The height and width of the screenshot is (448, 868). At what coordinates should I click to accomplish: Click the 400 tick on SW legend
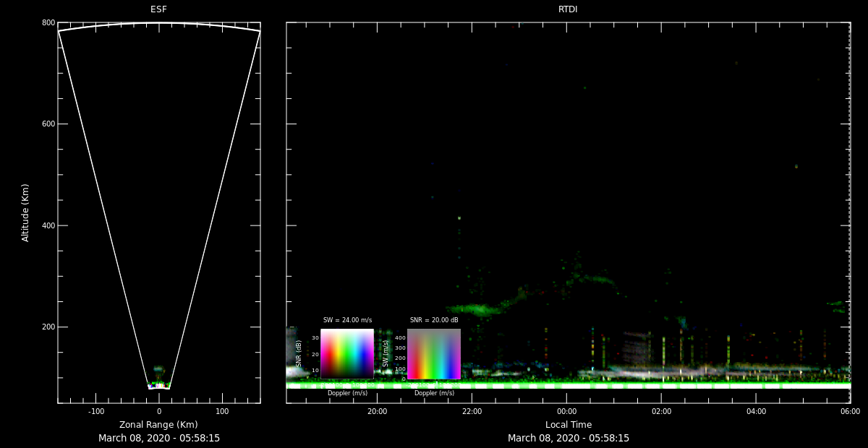(399, 337)
